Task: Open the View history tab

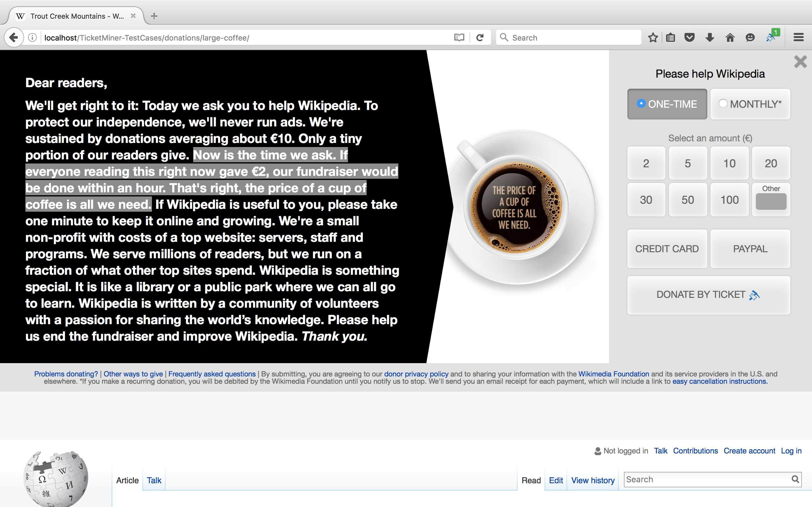Action: [593, 480]
